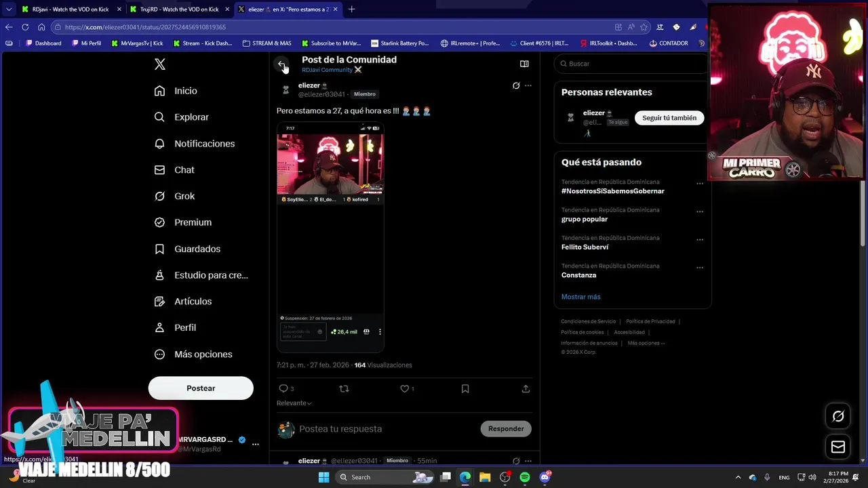Open replies on the main post
Screen dimensions: 868x488
pyautogui.click(x=286, y=388)
